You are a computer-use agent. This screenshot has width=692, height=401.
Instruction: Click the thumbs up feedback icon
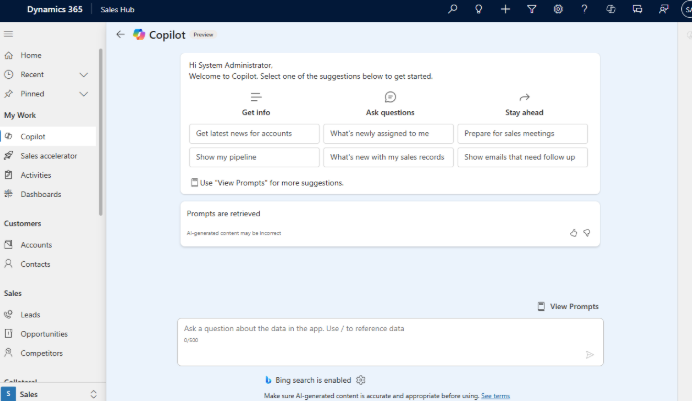coord(573,232)
